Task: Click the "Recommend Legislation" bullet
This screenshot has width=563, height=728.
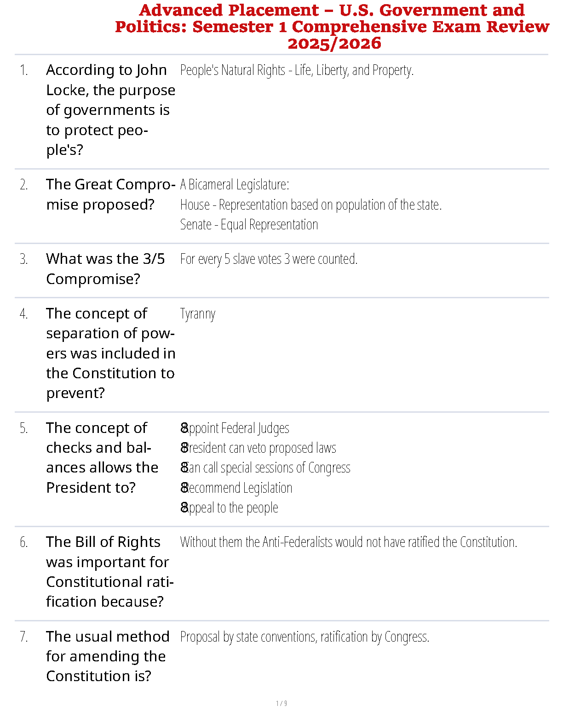Action: pyautogui.click(x=236, y=488)
